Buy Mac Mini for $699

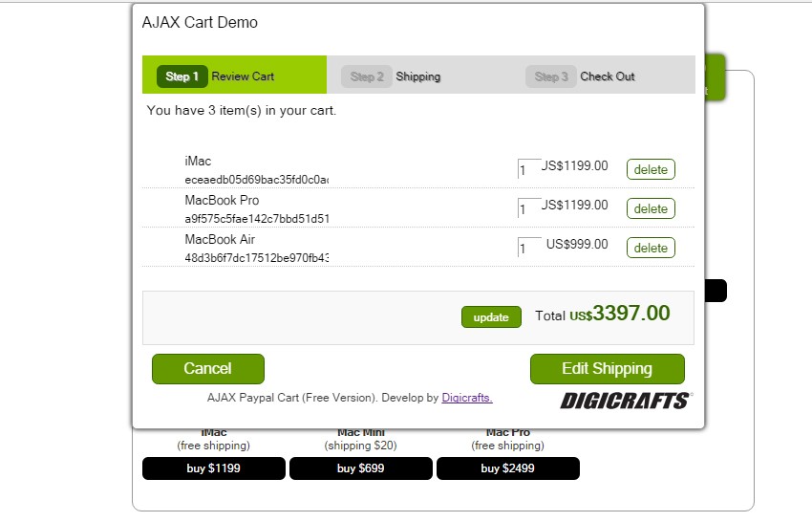(x=360, y=468)
